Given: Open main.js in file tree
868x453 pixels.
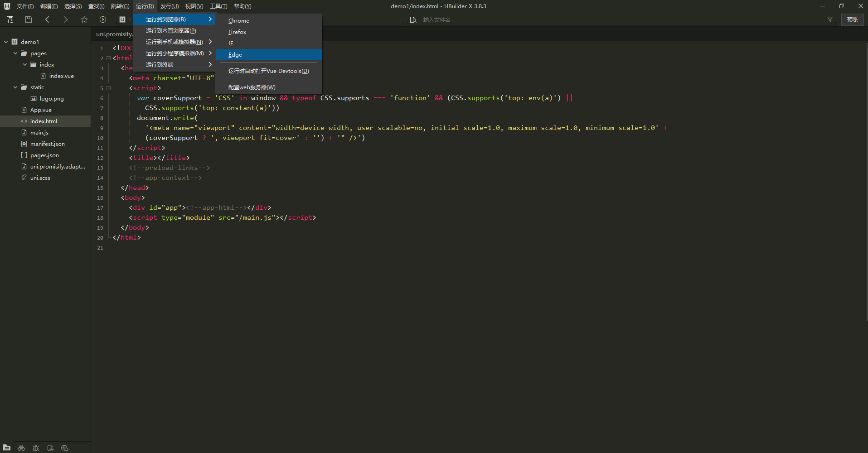Looking at the screenshot, I should pyautogui.click(x=39, y=132).
